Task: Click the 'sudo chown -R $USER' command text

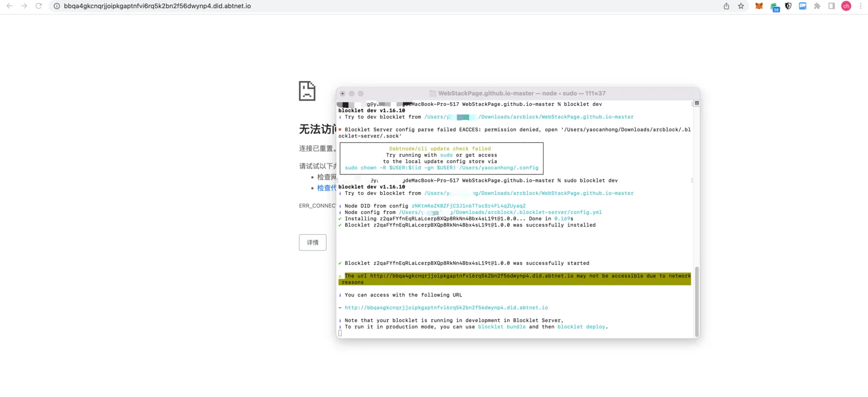Action: [442, 168]
